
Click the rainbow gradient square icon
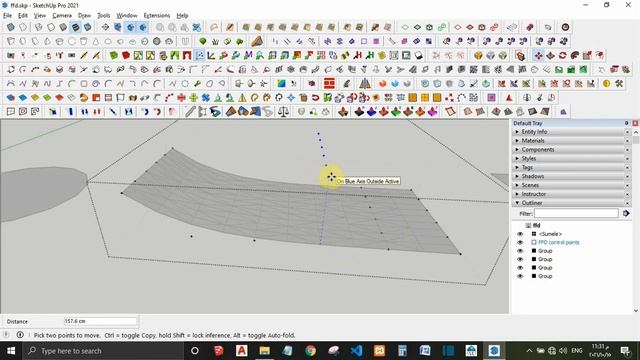coord(281,84)
